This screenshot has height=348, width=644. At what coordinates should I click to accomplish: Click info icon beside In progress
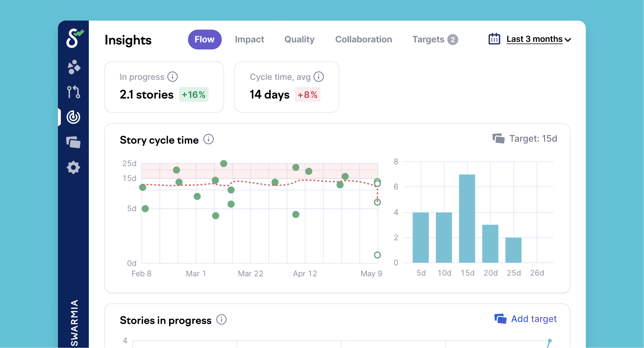pyautogui.click(x=173, y=77)
